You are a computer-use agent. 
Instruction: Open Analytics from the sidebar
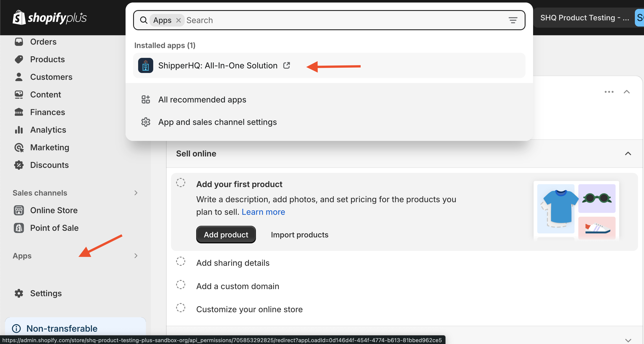[48, 130]
